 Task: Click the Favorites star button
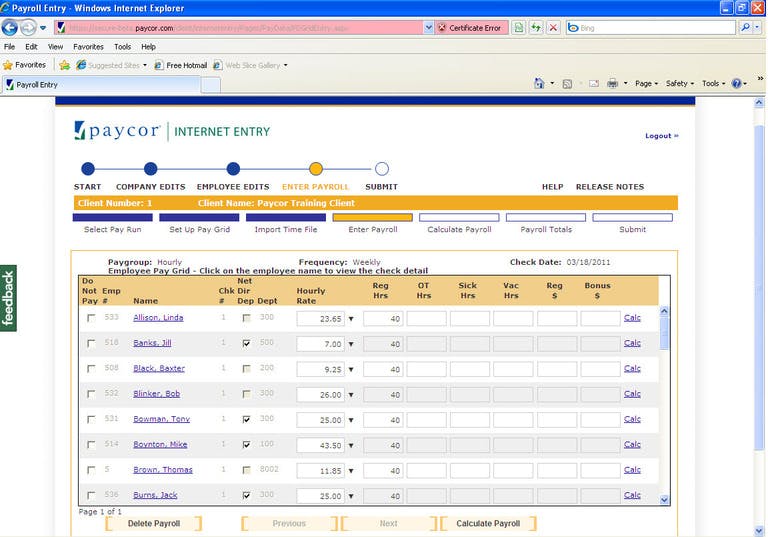24,65
